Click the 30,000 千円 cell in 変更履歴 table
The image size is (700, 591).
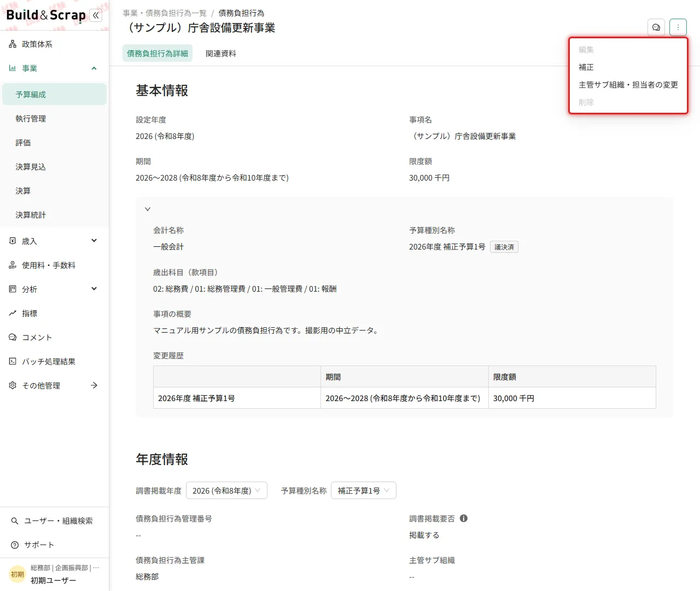pos(572,398)
